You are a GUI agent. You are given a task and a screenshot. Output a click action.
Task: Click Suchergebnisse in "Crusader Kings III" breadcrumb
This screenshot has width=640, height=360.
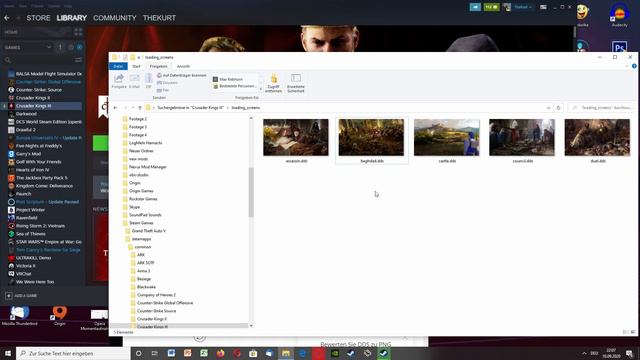pos(191,108)
